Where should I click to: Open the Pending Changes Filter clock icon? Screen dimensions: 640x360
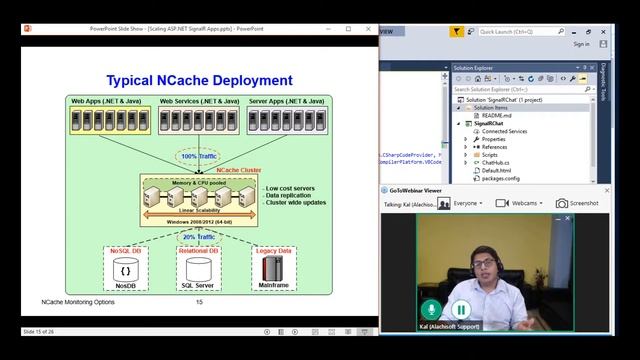(507, 79)
